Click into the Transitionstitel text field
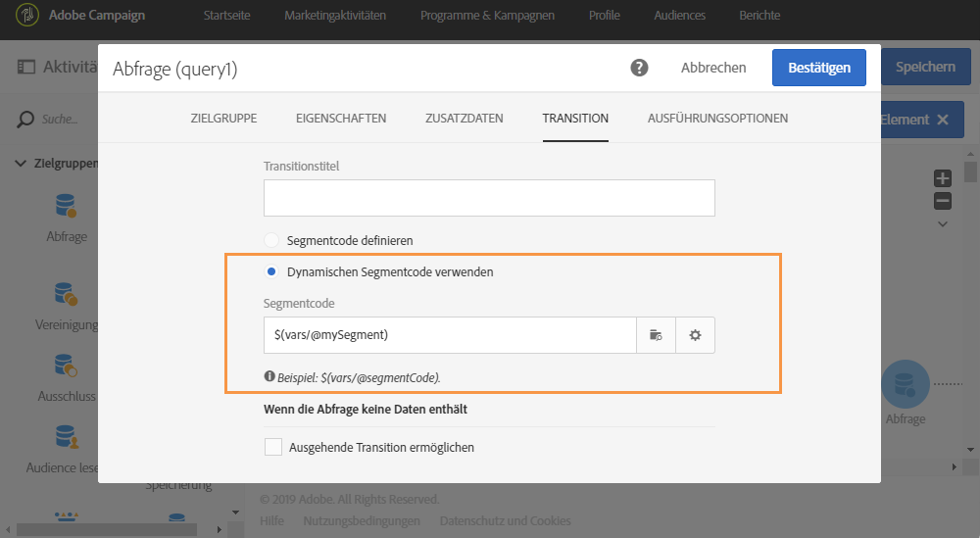 [x=489, y=198]
